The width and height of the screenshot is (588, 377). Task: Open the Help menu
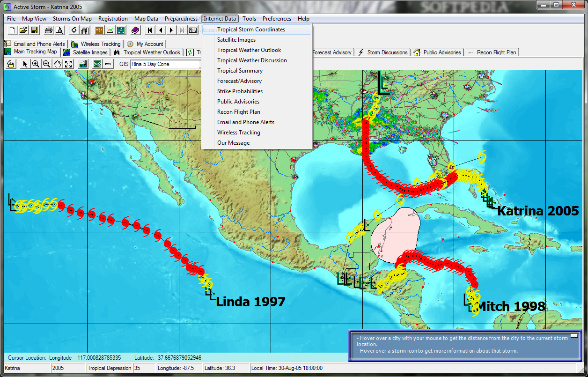point(303,19)
